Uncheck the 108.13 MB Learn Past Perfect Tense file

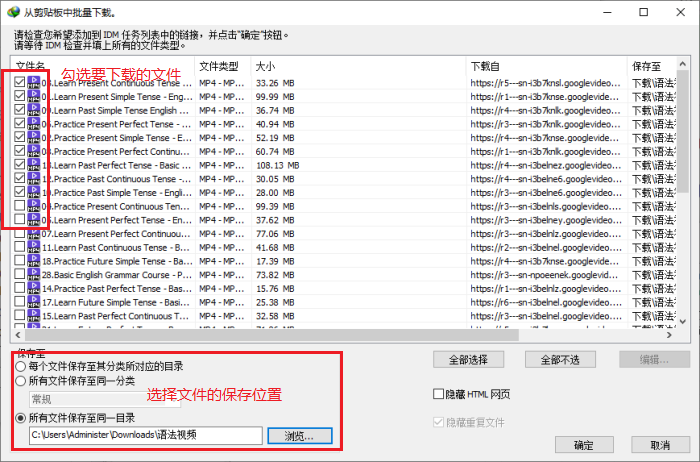coord(19,164)
